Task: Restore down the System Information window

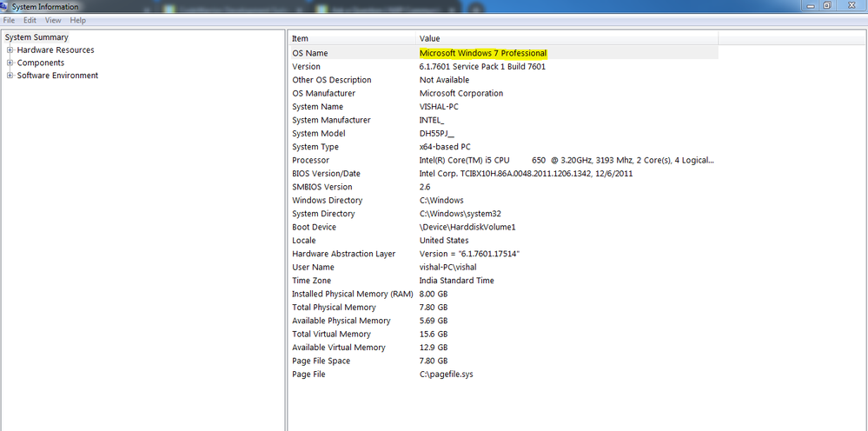Action: [827, 5]
